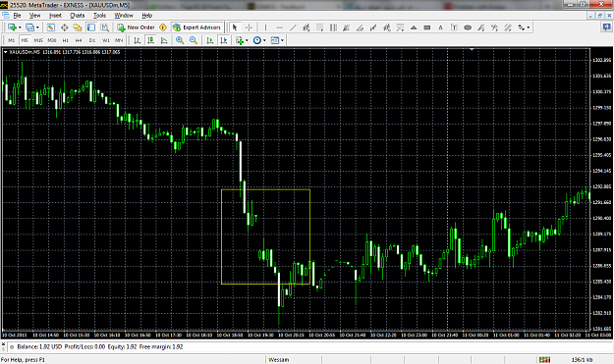Click connection status 136/1 kb indicator

(x=582, y=360)
